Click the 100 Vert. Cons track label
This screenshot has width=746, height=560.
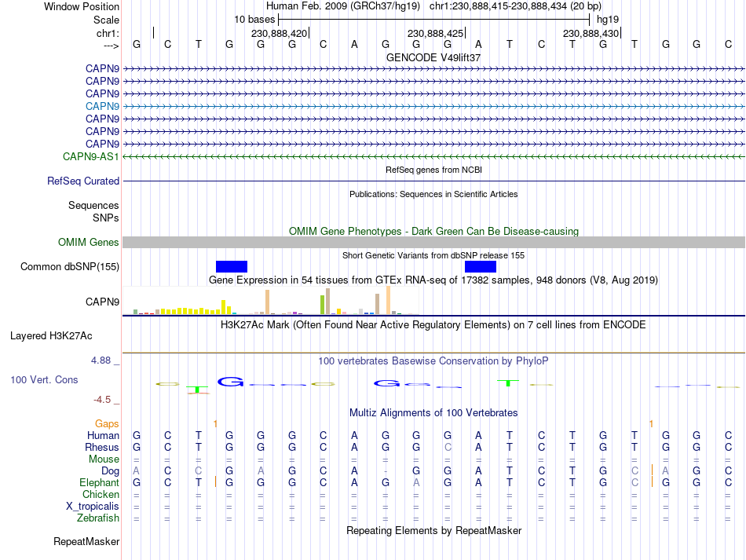[44, 379]
